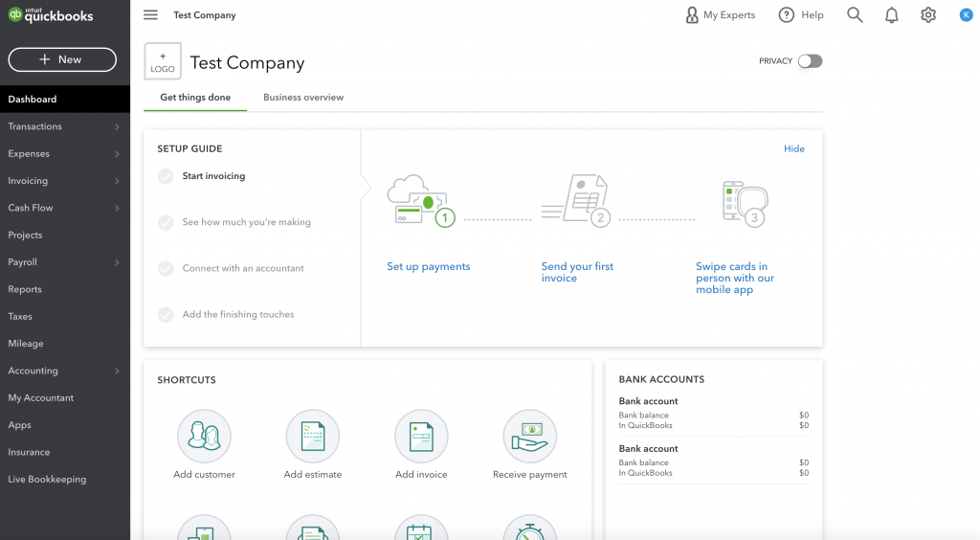This screenshot has width=980, height=540.
Task: Click the Add invoice label
Action: pos(421,474)
